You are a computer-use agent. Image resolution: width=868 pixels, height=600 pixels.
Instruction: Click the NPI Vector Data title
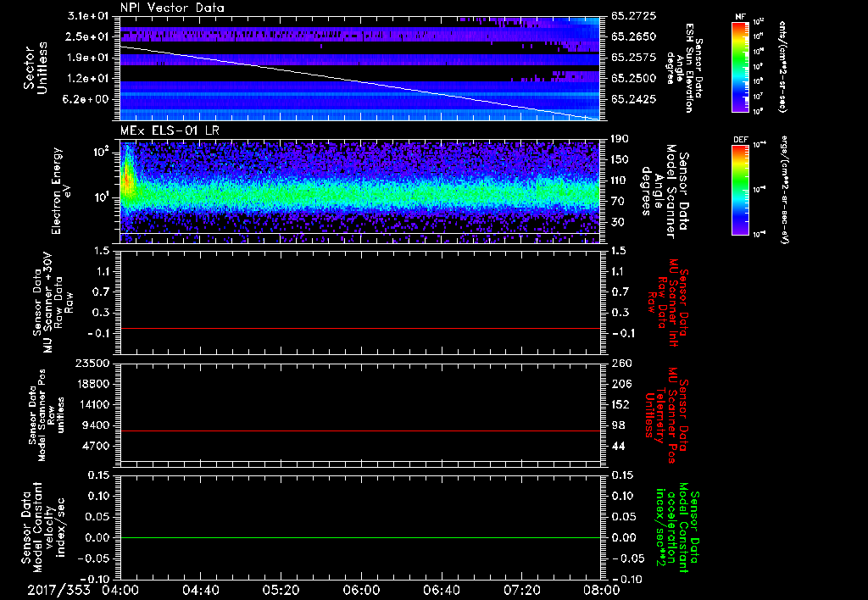click(172, 8)
